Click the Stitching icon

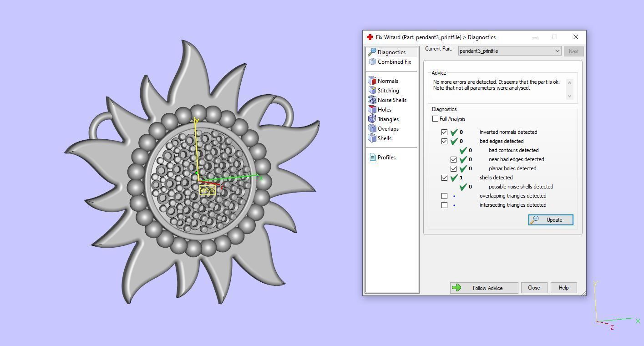coord(372,91)
